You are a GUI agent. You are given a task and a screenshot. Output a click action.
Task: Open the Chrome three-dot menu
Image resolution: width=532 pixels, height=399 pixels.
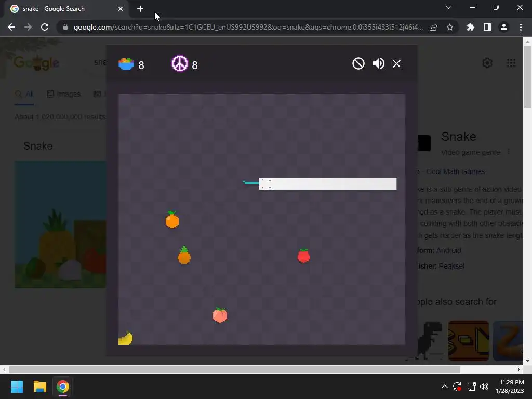coord(521,27)
